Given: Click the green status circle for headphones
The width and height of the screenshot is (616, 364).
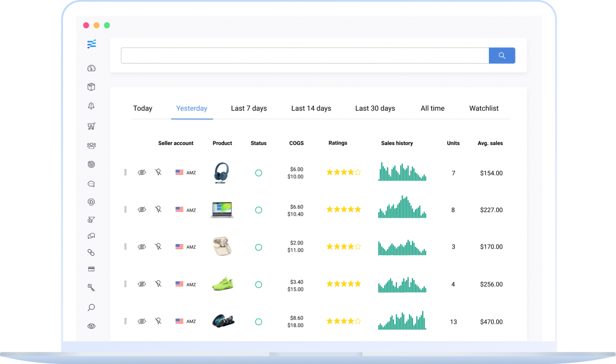Looking at the screenshot, I should tap(258, 173).
